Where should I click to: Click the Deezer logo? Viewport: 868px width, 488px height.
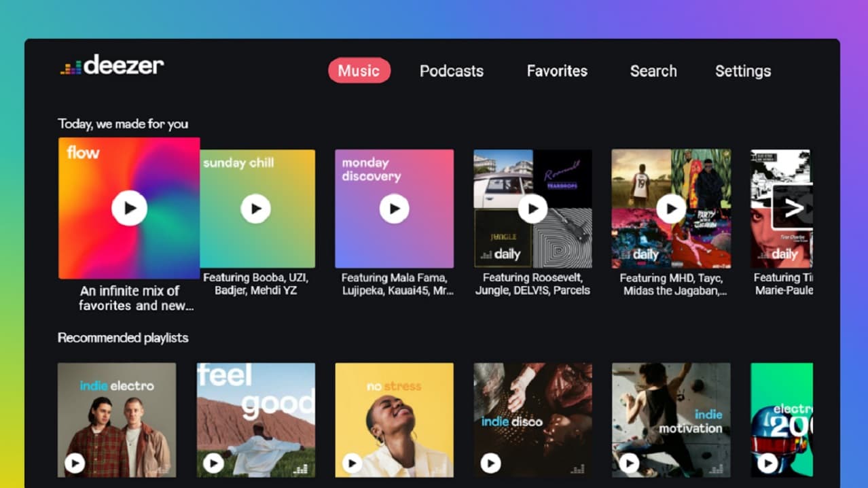click(112, 65)
